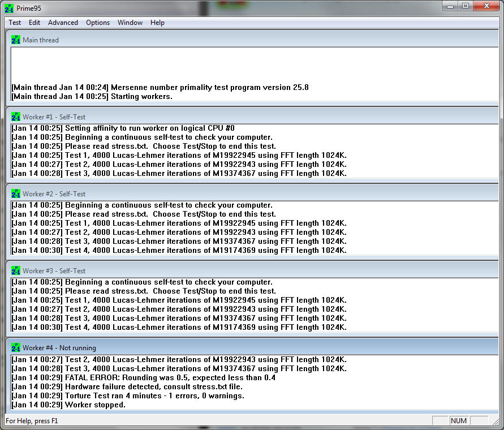The width and height of the screenshot is (504, 430).
Task: Click Worker #3 Test 2 M19922943 line
Action: coord(179,309)
